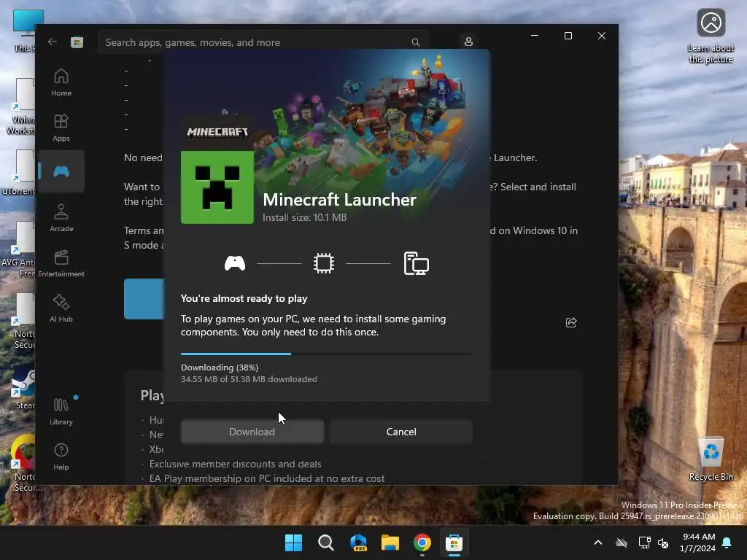Click the grayed Download button

pyautogui.click(x=252, y=432)
